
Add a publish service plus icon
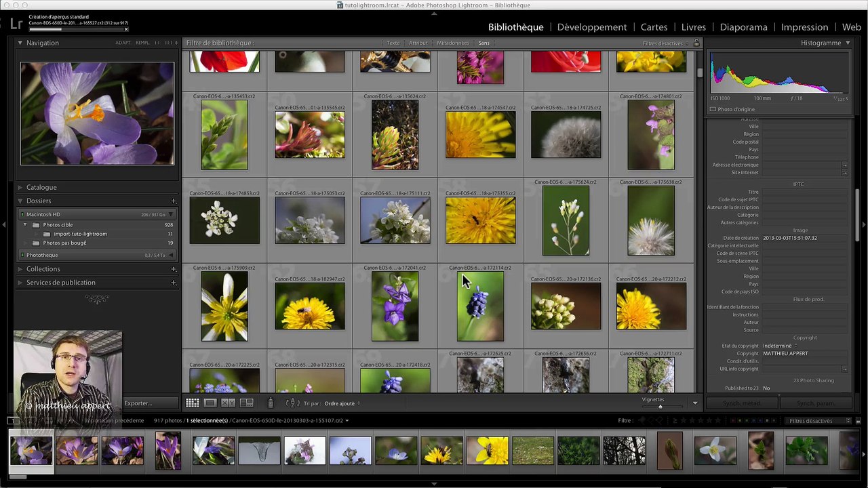coord(174,283)
